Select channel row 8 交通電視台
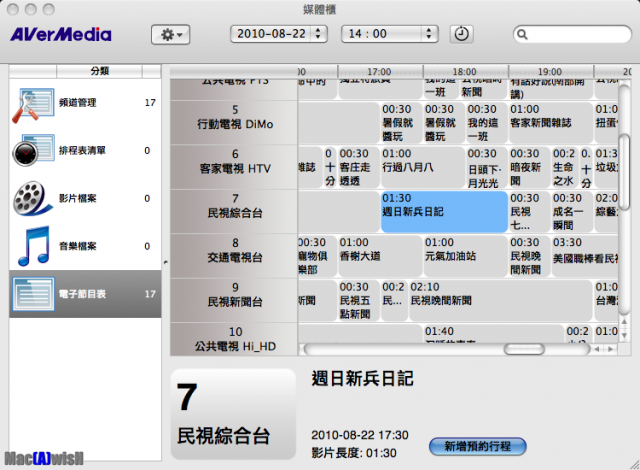640x470 pixels. click(x=234, y=255)
